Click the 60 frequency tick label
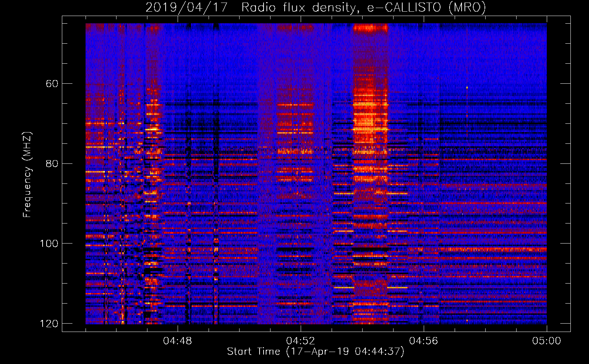589x364 pixels. click(x=52, y=84)
